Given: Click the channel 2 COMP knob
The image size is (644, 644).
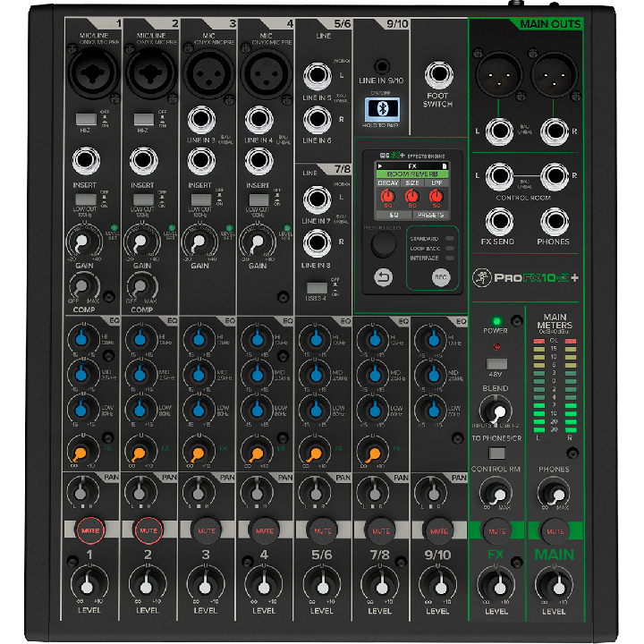Looking at the screenshot, I should tap(141, 286).
